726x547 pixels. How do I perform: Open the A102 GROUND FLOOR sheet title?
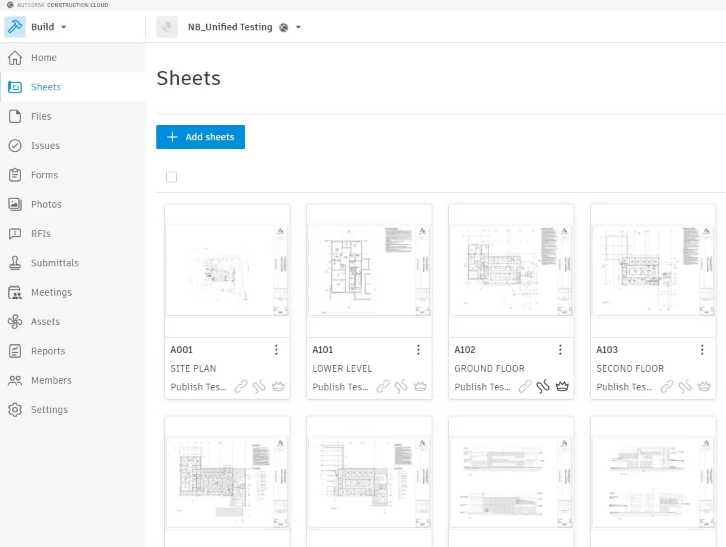click(489, 368)
